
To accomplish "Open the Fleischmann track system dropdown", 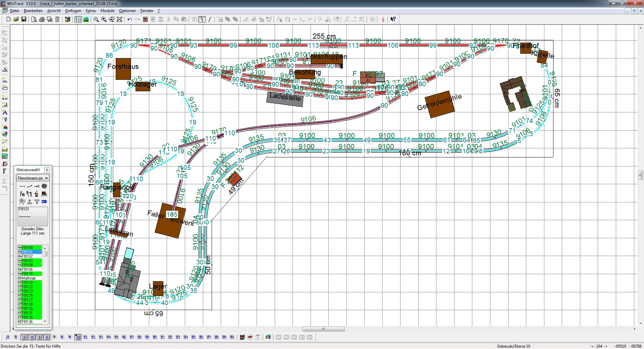I will coord(33,178).
